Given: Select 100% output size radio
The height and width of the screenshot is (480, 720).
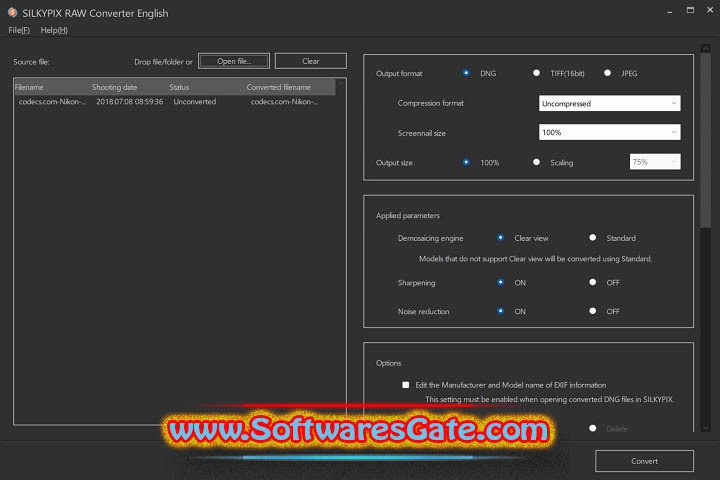Looking at the screenshot, I should coord(466,162).
